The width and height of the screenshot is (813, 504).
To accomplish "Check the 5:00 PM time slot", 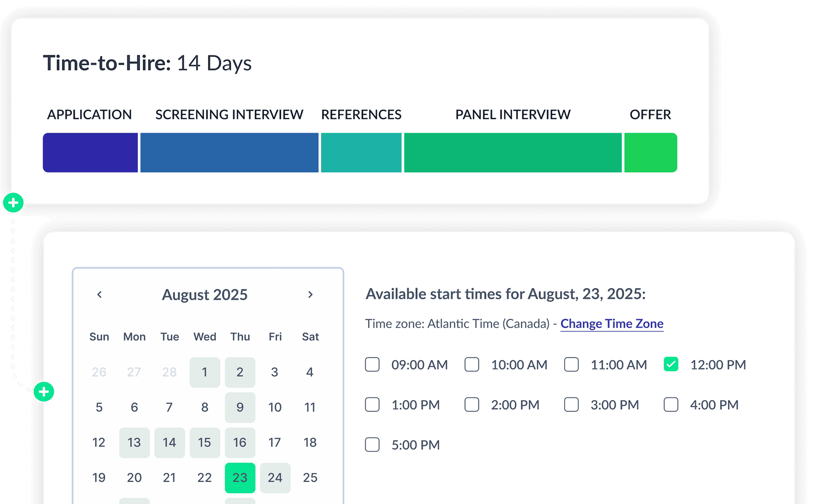I will tap(372, 445).
